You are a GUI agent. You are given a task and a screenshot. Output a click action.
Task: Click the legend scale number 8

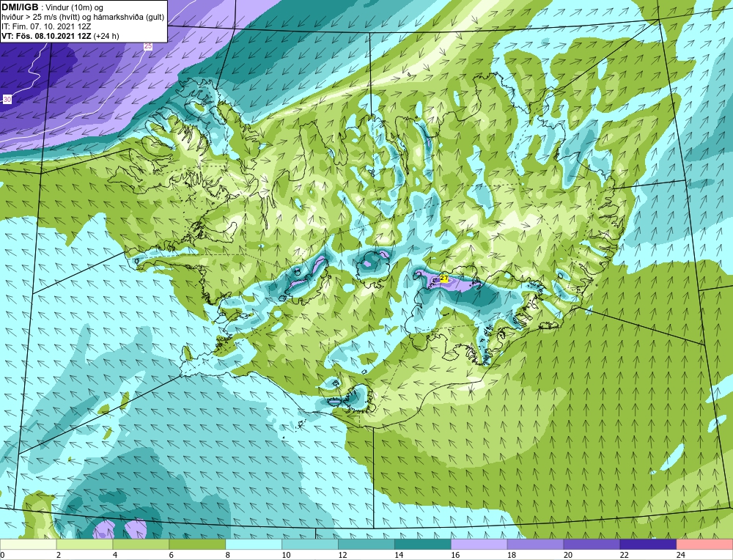click(x=228, y=555)
